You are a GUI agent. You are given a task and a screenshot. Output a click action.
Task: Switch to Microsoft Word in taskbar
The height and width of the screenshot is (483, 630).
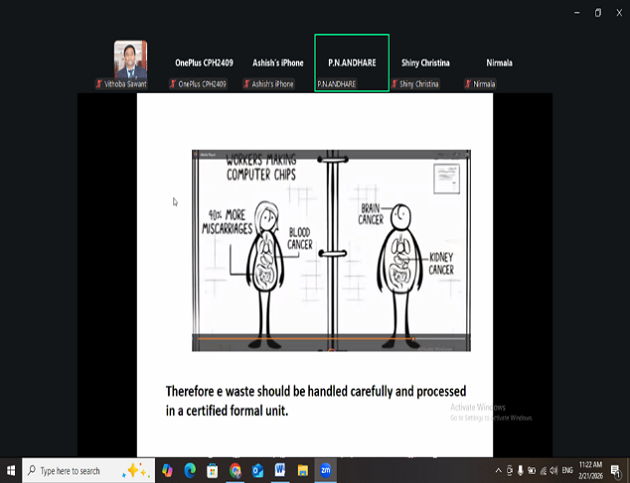click(x=280, y=470)
